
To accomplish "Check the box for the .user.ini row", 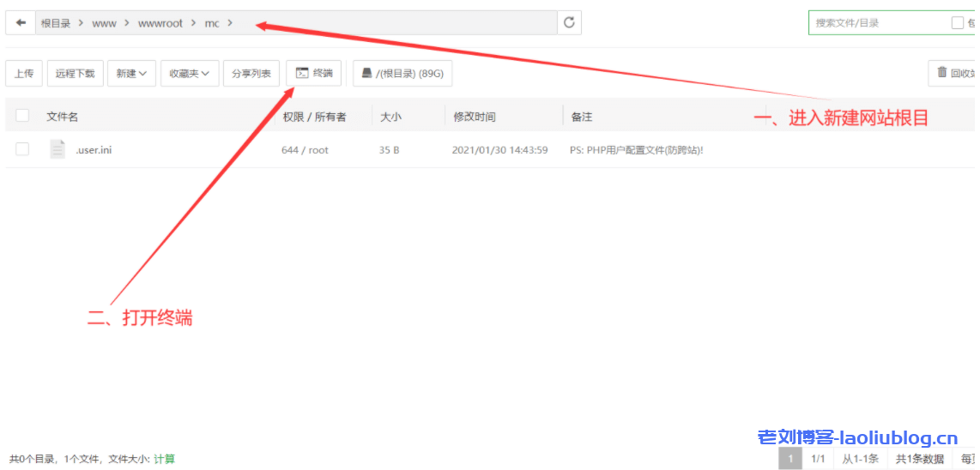I will click(22, 149).
